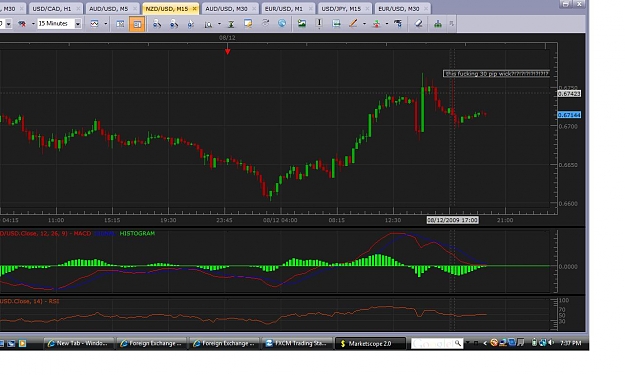Click the red-flag data source icon
Screen dimensions: 625x375
point(22,24)
